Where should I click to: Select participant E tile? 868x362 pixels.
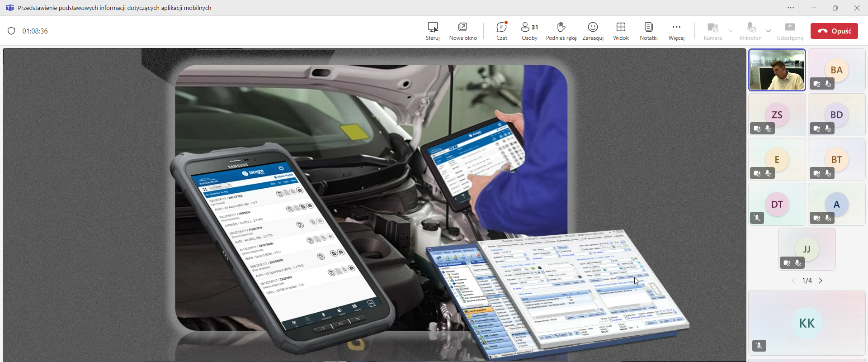(x=777, y=160)
